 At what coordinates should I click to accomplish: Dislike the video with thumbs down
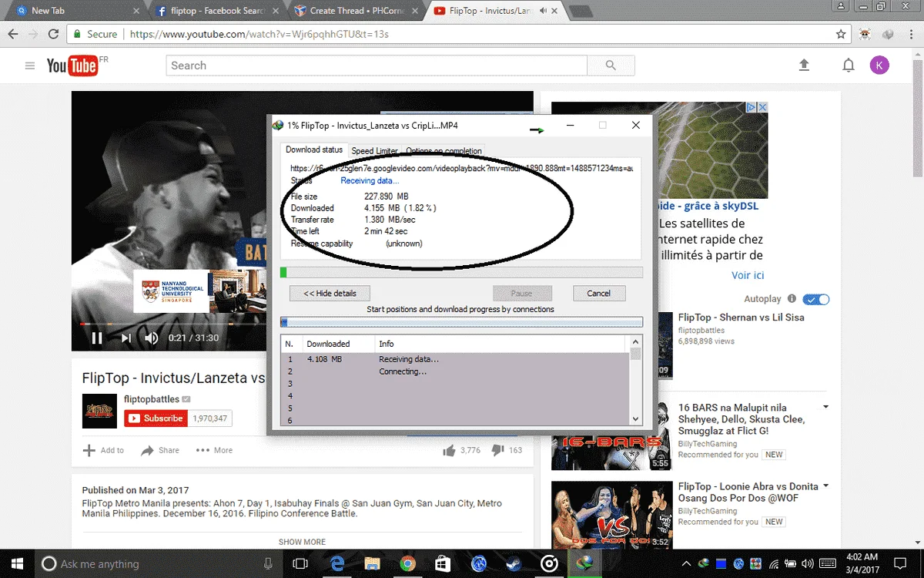point(497,450)
